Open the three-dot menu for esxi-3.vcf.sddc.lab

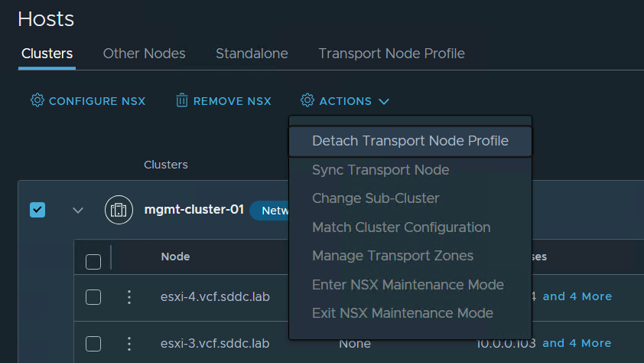click(x=129, y=343)
